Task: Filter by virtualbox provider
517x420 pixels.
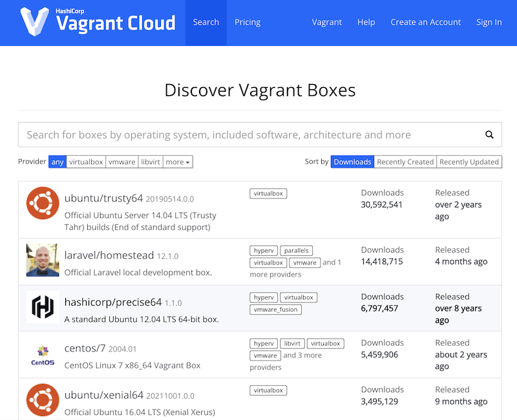Action: (86, 162)
